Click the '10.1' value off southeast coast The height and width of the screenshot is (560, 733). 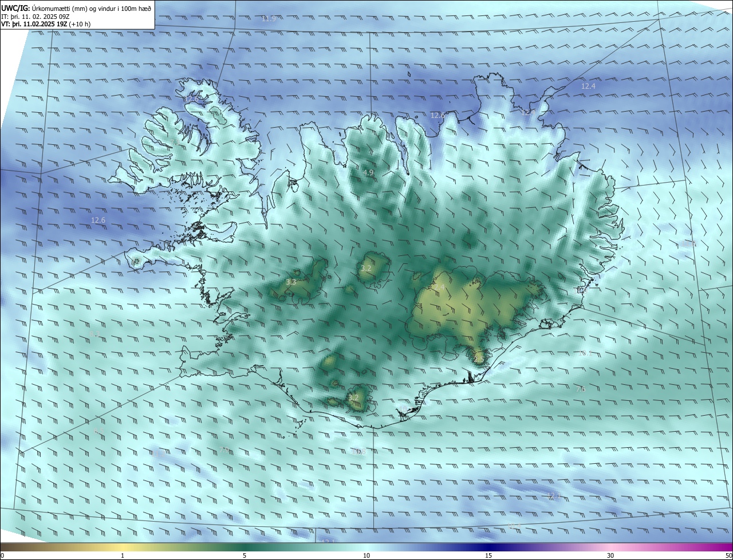pyautogui.click(x=585, y=353)
